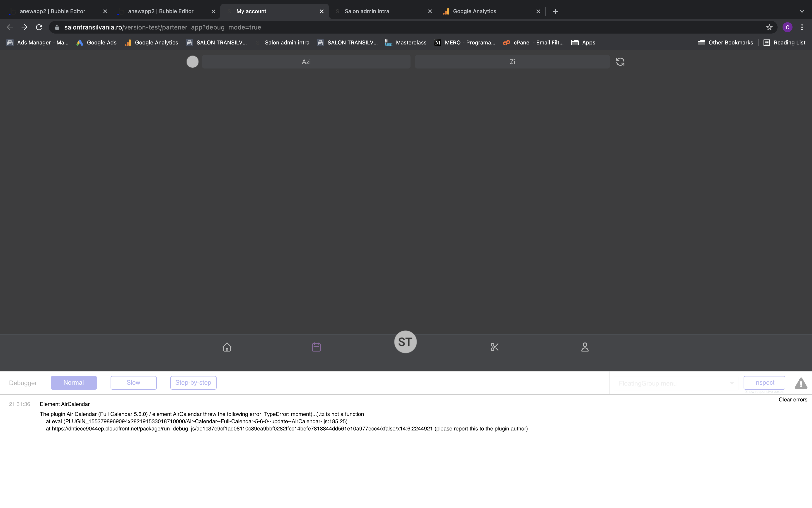812x508 pixels.
Task: Set debugger to Slow mode
Action: 133,383
